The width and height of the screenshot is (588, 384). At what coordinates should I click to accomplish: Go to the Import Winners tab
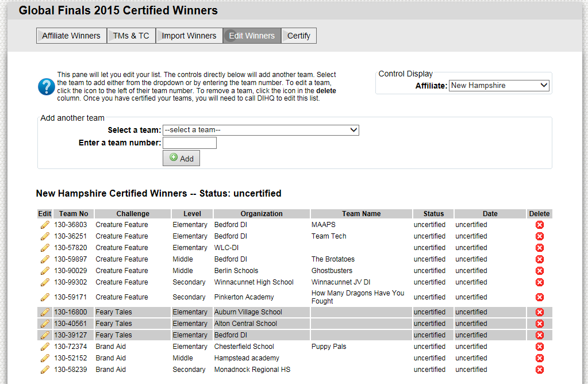tap(189, 36)
